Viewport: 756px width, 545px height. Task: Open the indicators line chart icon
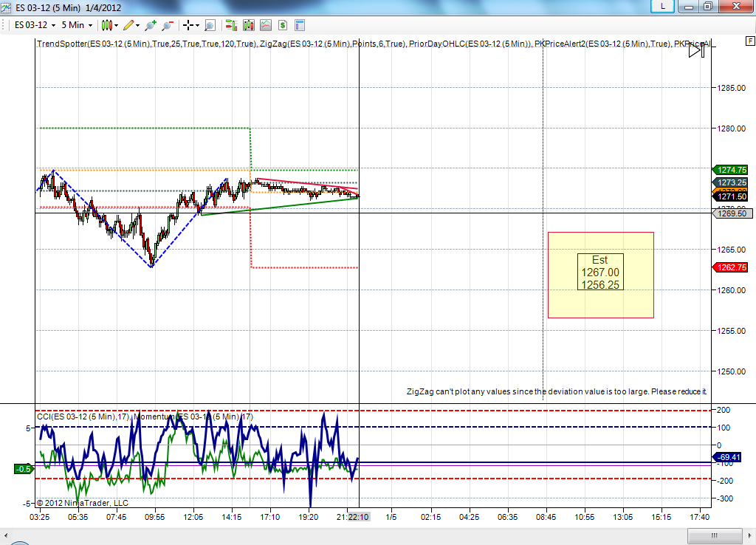266,25
